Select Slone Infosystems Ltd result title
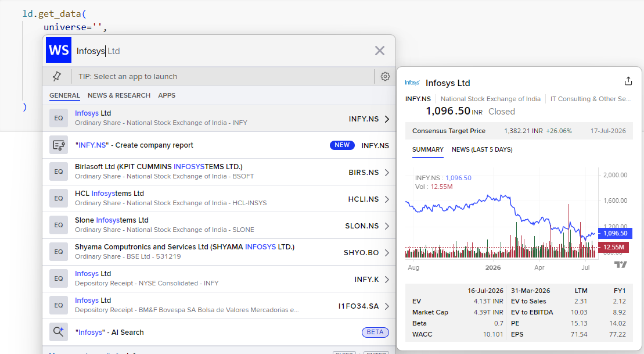This screenshot has height=354, width=644. click(x=111, y=220)
